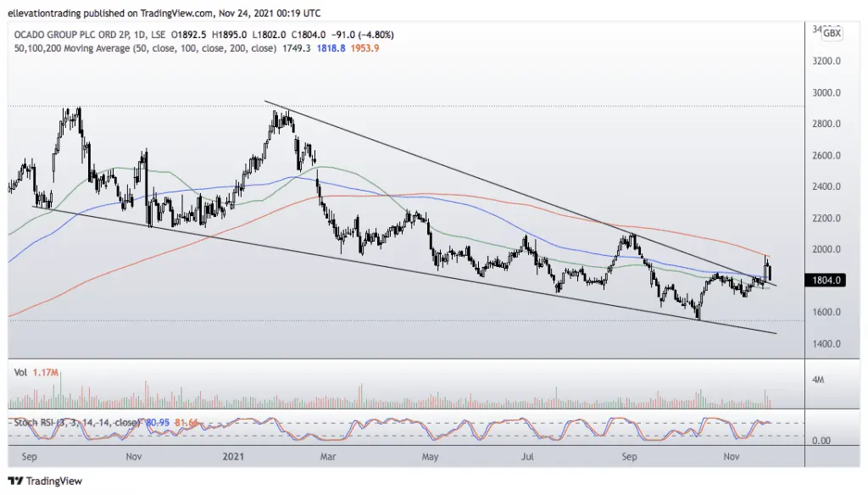This screenshot has height=495, width=868.
Task: Click the blue 100-period value 1818.8
Action: pos(331,48)
